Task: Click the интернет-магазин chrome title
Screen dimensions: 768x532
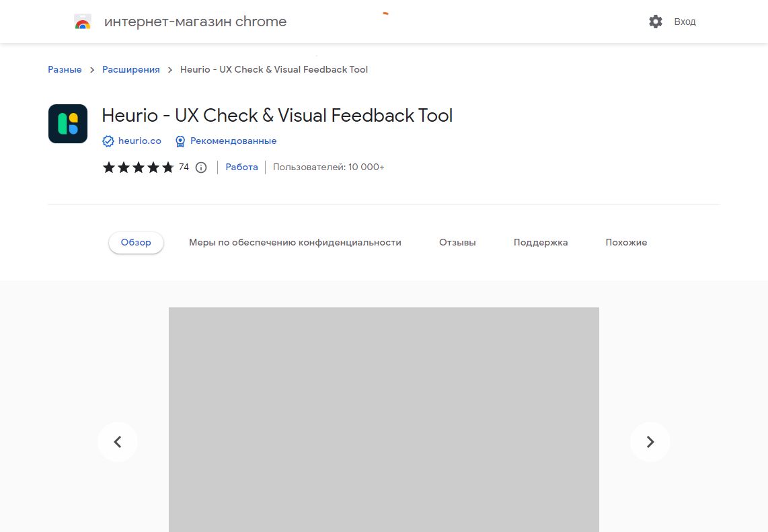Action: [196, 22]
